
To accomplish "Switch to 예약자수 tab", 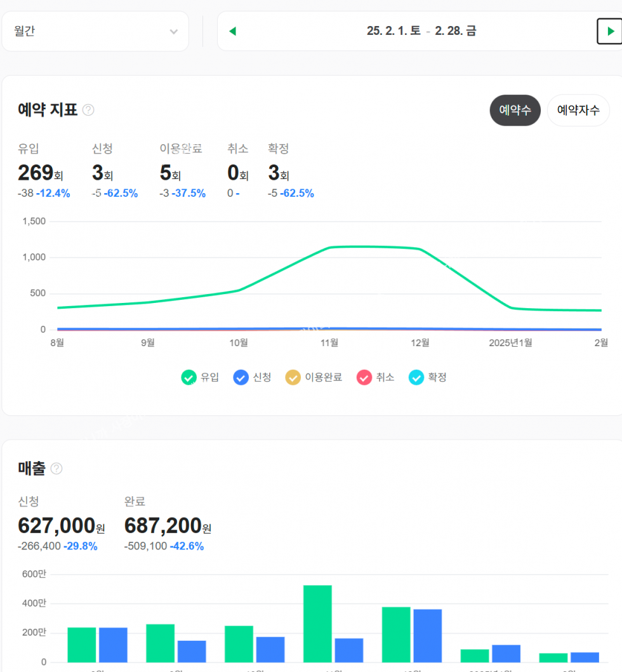I will [578, 111].
